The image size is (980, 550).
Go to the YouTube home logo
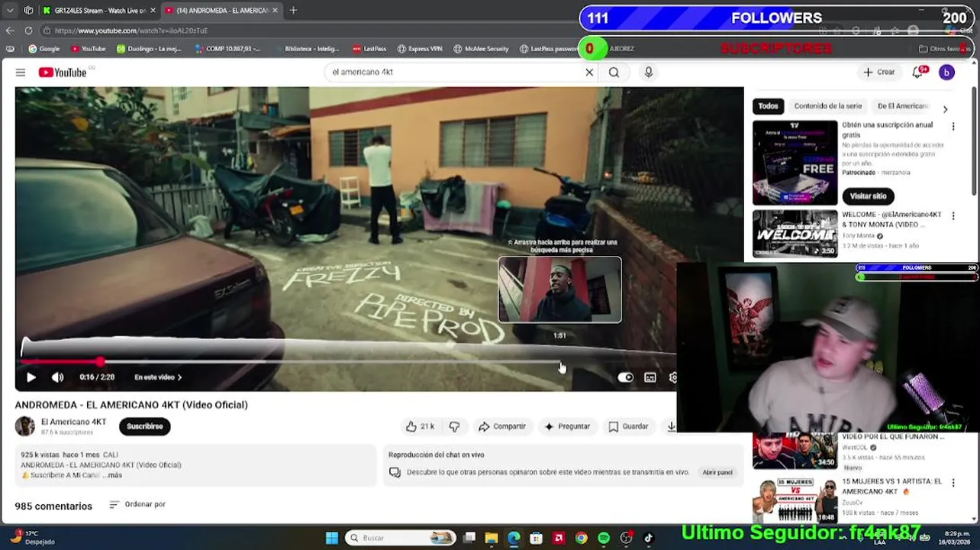click(x=63, y=73)
